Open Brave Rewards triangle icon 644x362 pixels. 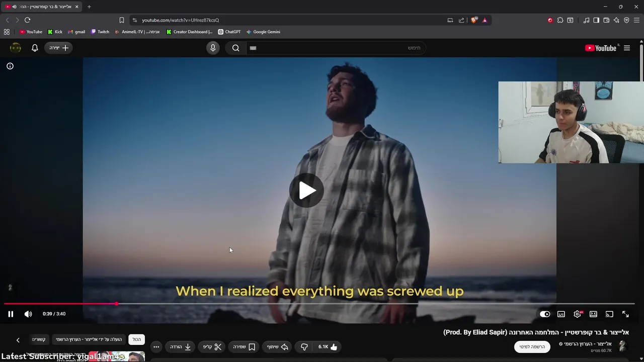tap(485, 20)
